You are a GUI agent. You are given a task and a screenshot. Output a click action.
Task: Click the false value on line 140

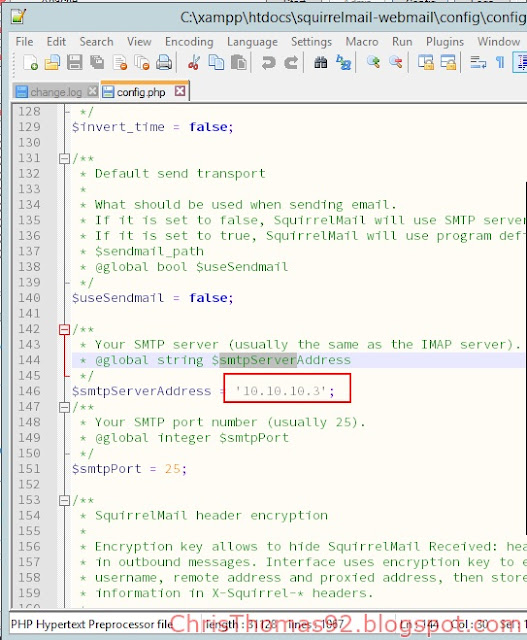tap(208, 298)
